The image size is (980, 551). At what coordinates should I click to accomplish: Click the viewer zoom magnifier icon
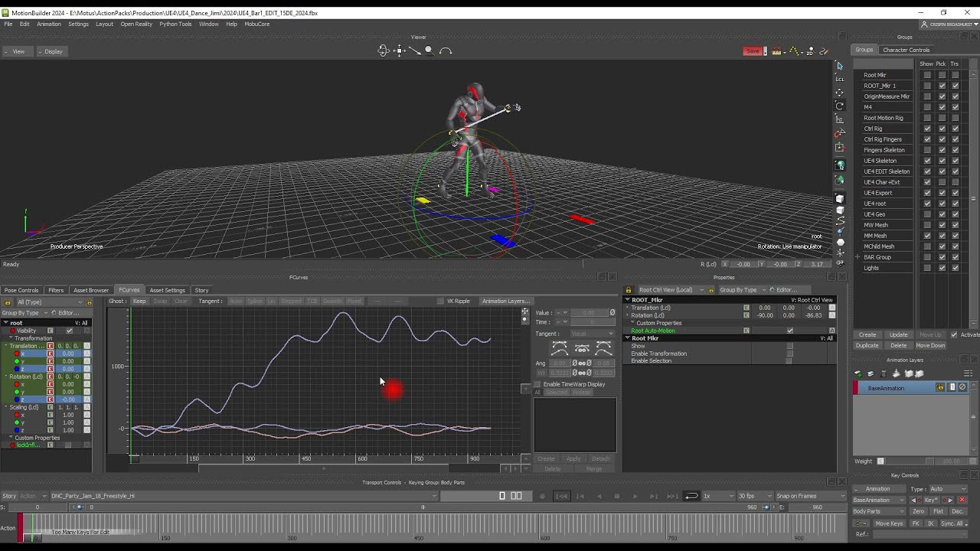429,51
